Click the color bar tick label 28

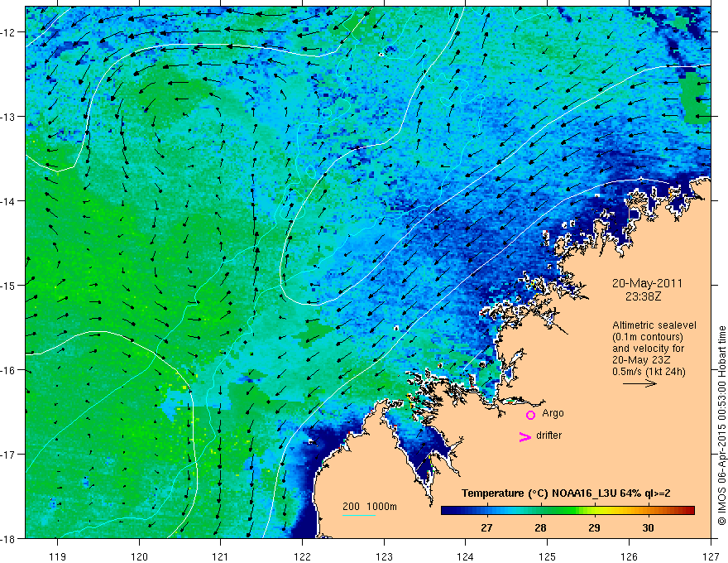click(x=540, y=527)
